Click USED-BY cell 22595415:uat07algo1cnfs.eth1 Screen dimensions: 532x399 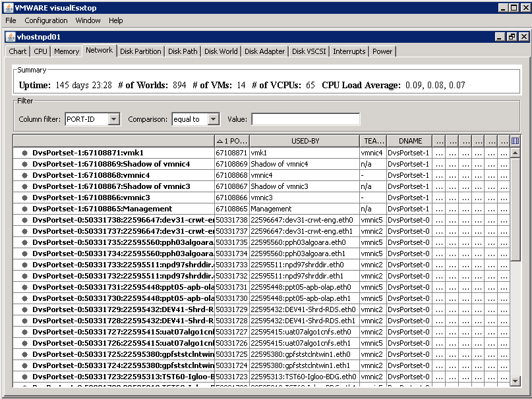pos(305,343)
